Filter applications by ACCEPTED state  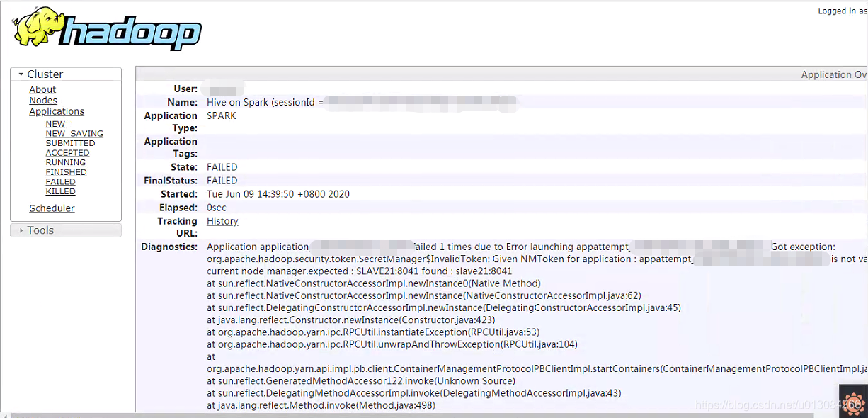[x=67, y=153]
